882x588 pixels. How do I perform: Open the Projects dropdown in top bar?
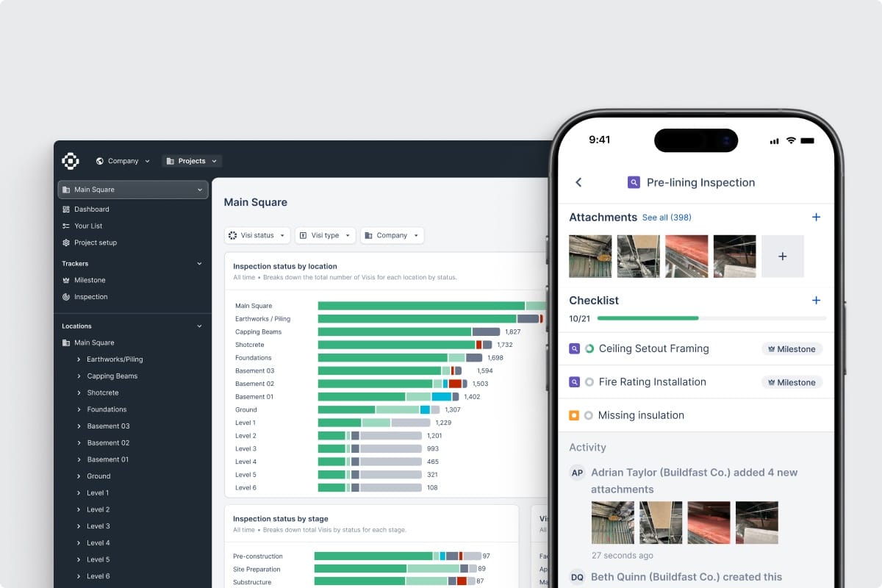(192, 161)
